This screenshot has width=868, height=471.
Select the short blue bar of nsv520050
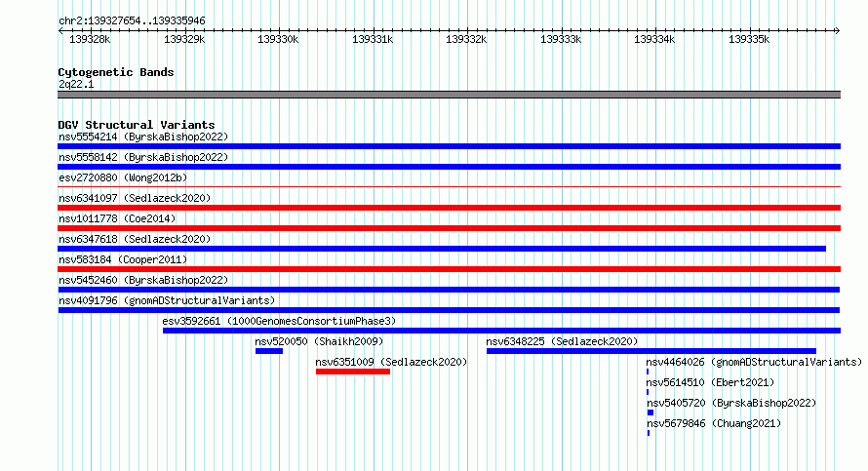[269, 351]
